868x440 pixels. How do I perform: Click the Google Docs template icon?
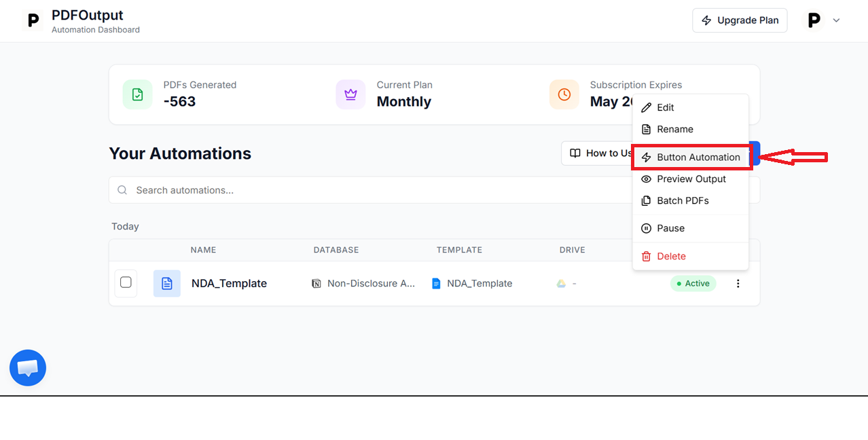pyautogui.click(x=436, y=283)
